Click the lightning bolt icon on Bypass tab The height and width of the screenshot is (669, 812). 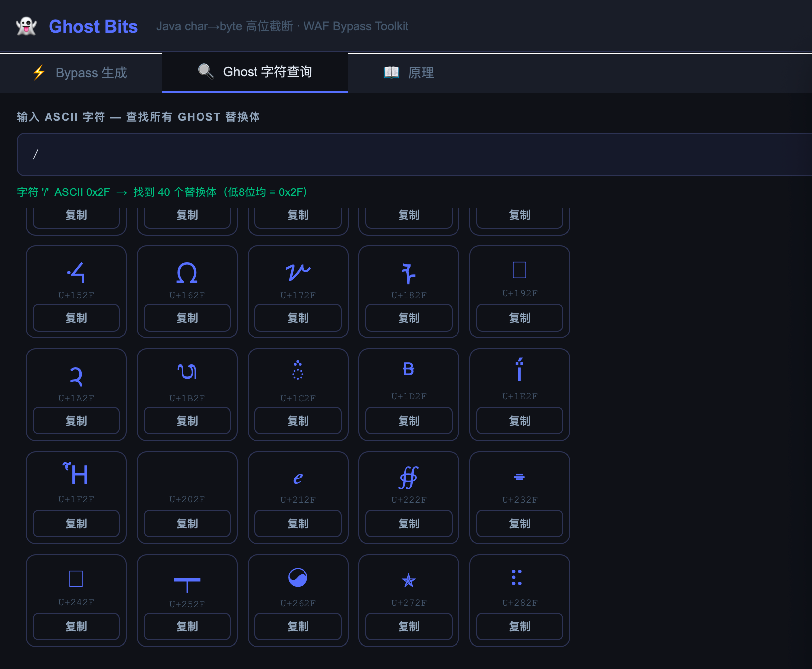(39, 73)
